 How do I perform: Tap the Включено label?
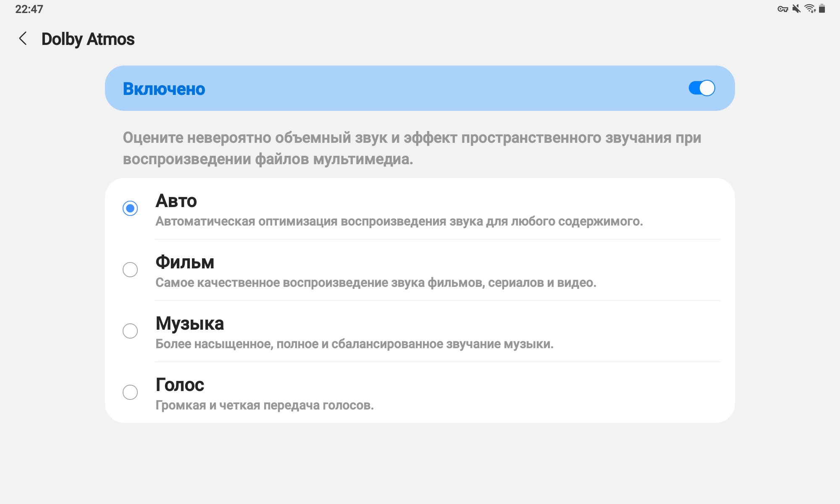point(164,89)
